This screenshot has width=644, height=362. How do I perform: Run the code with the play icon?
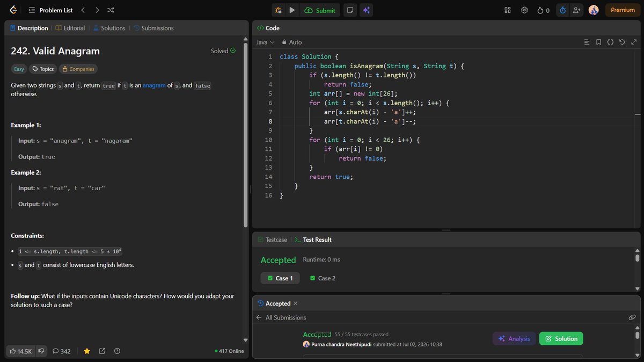(x=292, y=10)
